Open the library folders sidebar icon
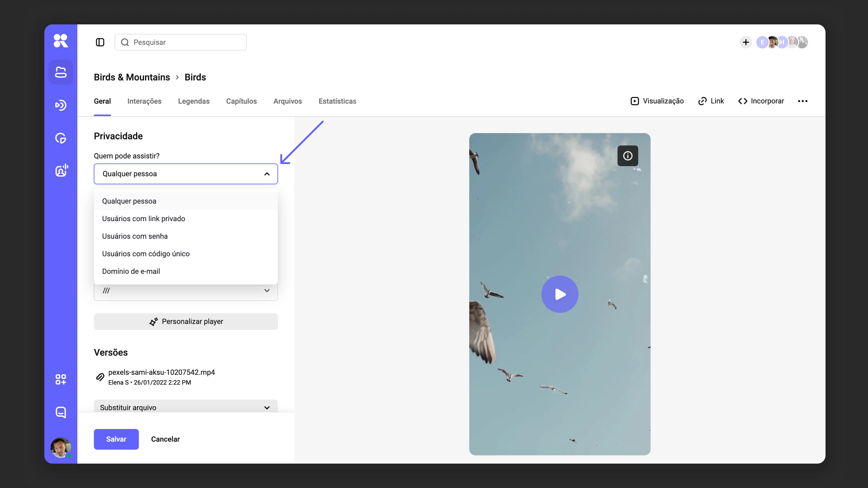The width and height of the screenshot is (868, 488). point(61,72)
